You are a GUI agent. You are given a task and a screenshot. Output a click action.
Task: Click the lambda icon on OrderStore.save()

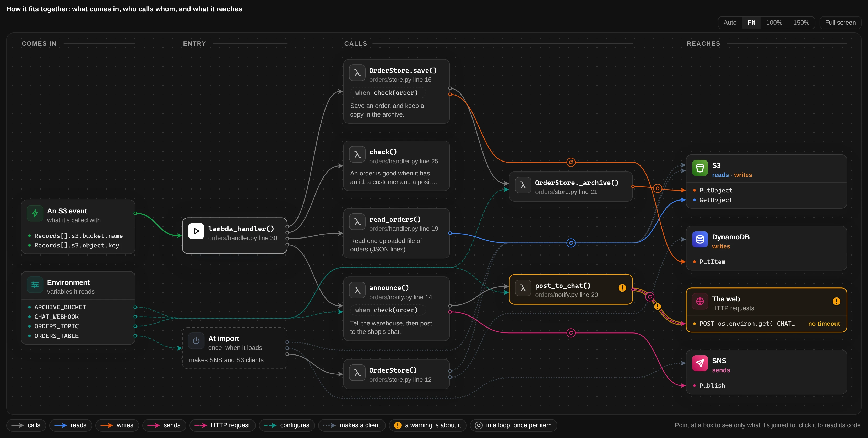tap(357, 73)
